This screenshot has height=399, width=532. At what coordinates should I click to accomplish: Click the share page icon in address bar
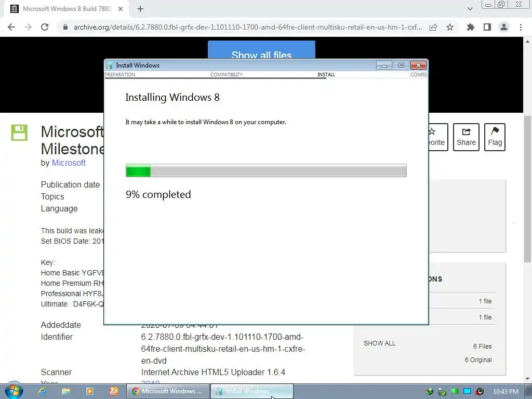433,27
